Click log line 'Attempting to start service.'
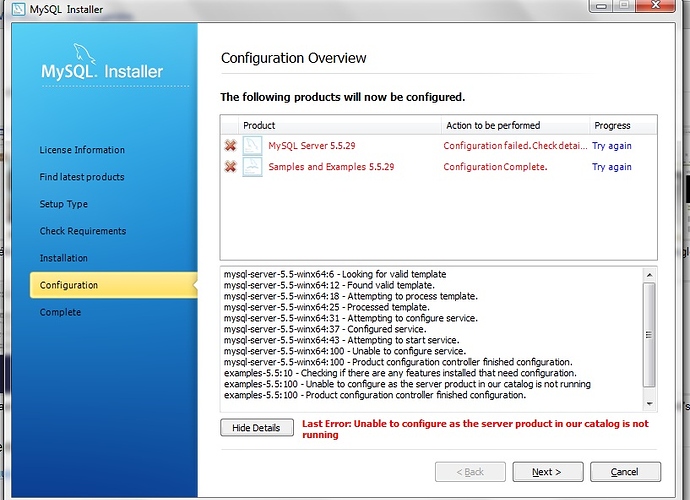 pos(341,340)
